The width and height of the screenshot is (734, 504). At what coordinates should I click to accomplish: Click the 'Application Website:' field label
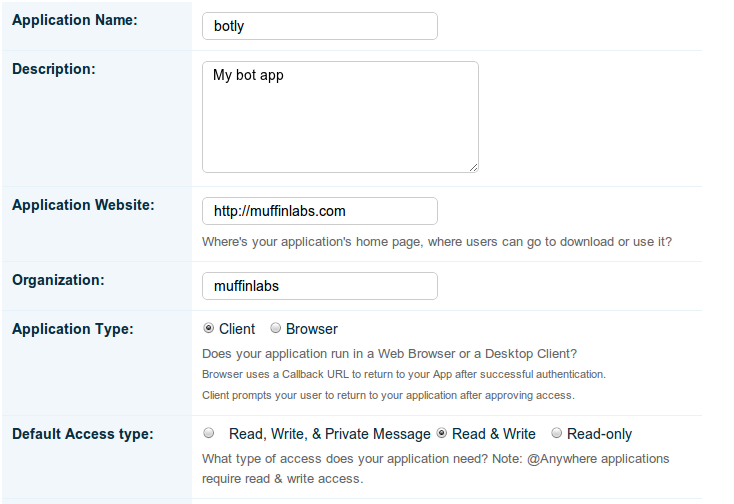83,205
